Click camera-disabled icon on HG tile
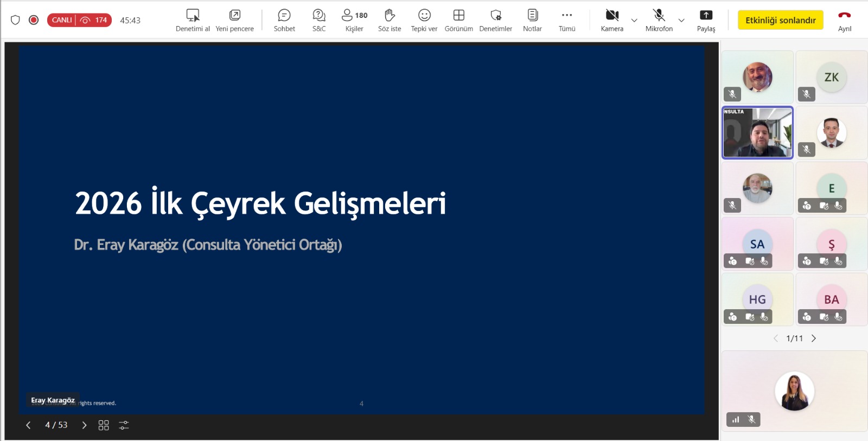This screenshot has height=441, width=868. click(x=750, y=317)
